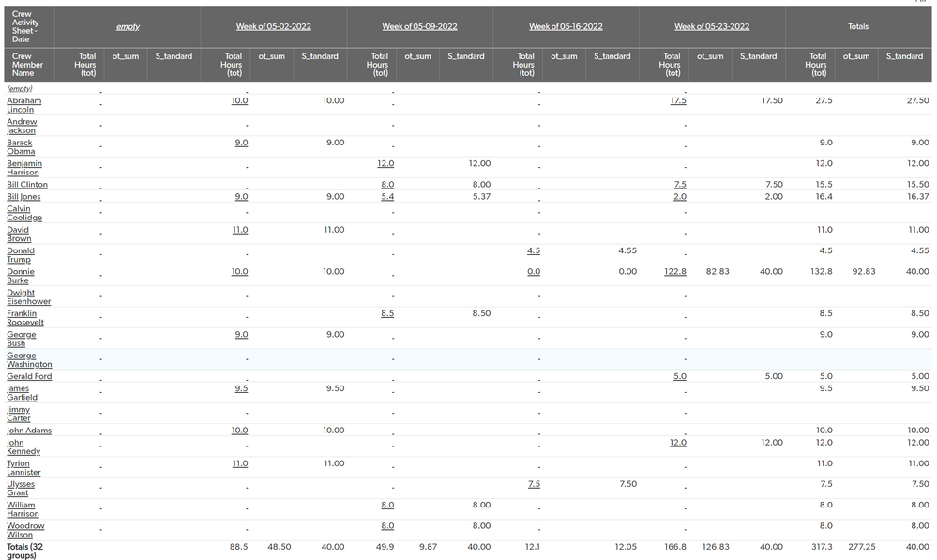Select the 92.83 ot_sum total for Donnie Burke
937x560 pixels.
[864, 271]
